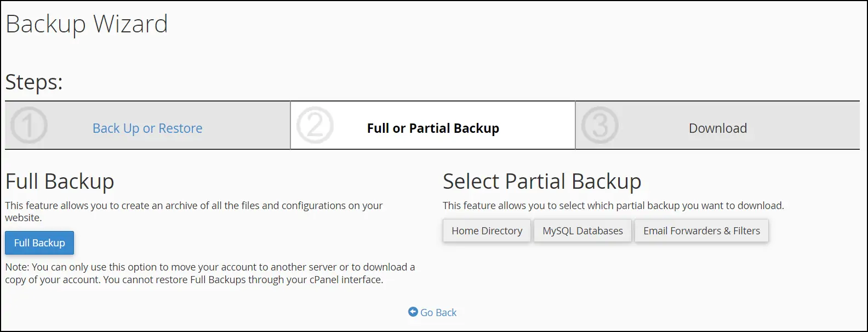Click the Steps: heading
This screenshot has width=868, height=332.
pyautogui.click(x=34, y=82)
